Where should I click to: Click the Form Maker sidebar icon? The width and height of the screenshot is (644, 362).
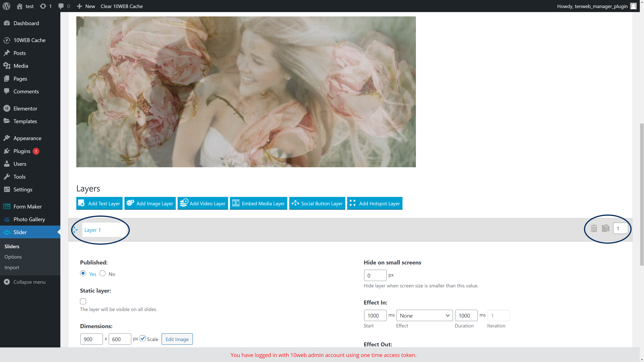click(7, 206)
